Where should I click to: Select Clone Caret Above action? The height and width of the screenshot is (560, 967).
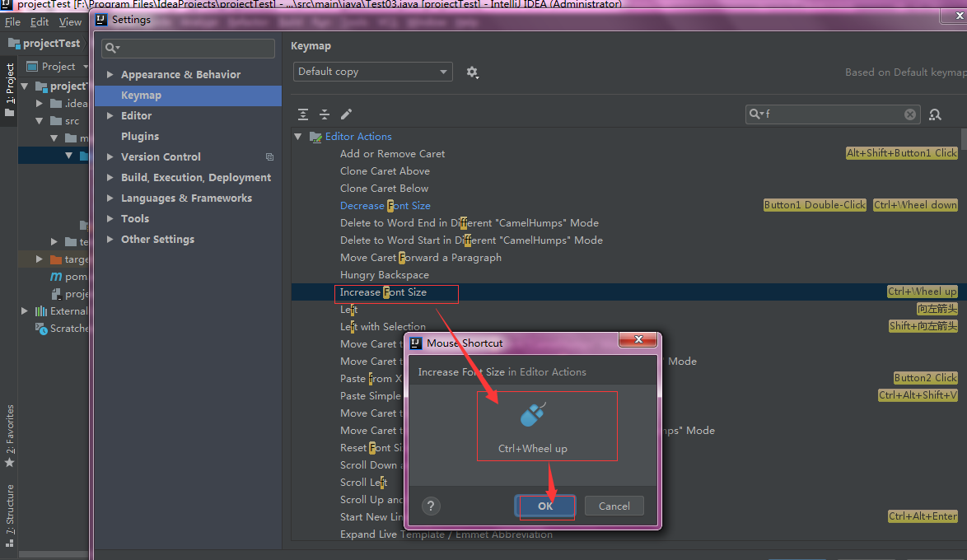point(385,170)
